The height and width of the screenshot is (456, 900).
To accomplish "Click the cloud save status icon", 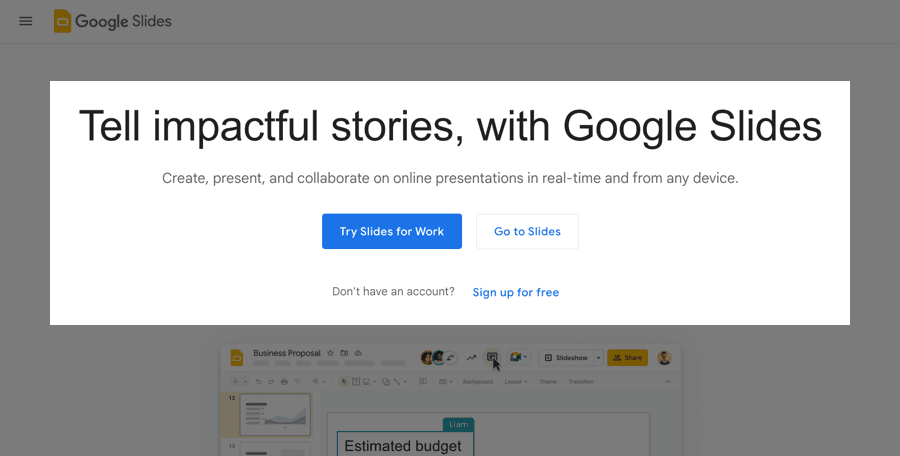I will tap(357, 353).
